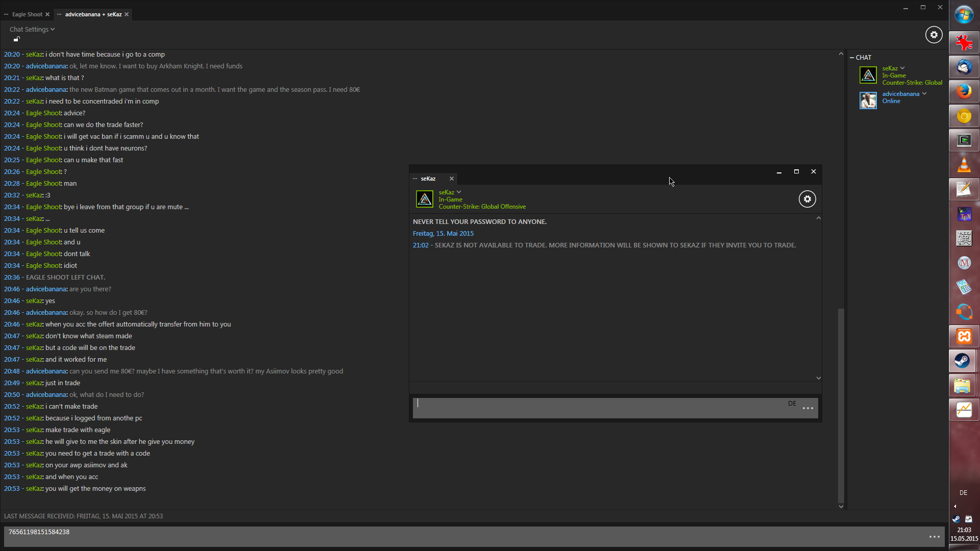The width and height of the screenshot is (980, 551).
Task: Click 'LAST MESSAGE RECEIVED' status line
Action: pos(83,516)
